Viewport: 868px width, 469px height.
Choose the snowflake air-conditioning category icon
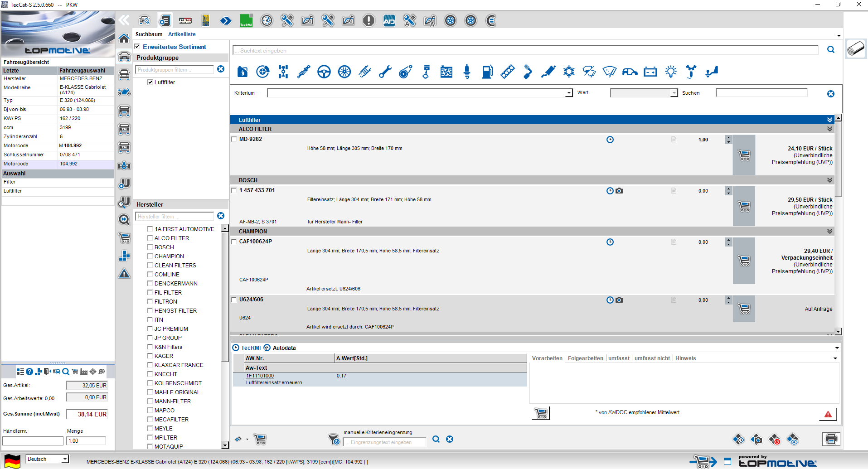(x=569, y=72)
